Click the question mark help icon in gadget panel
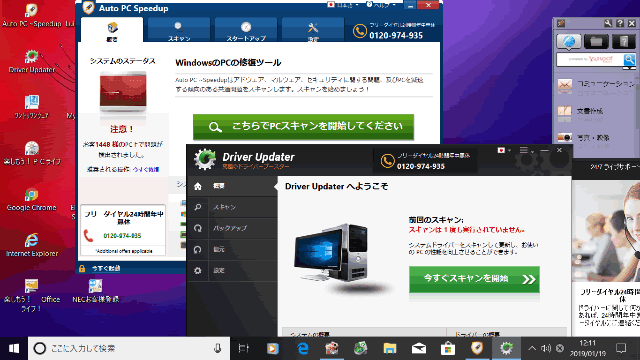Screen dimensions: 640x360 point(620,23)
